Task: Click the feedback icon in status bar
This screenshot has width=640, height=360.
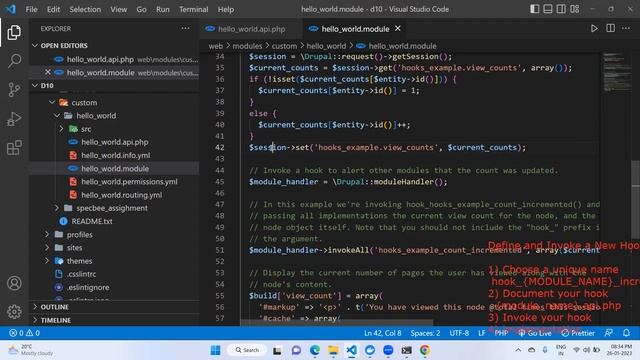Action: (x=609, y=333)
